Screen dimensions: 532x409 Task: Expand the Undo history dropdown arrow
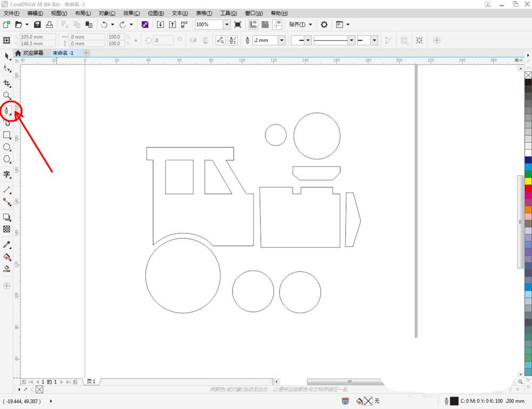click(113, 24)
